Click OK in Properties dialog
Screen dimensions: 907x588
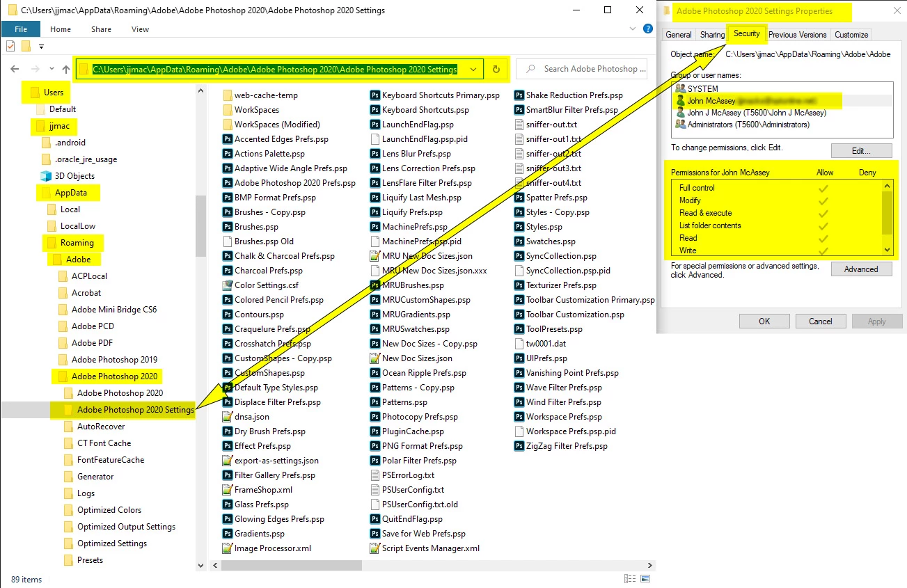(764, 321)
